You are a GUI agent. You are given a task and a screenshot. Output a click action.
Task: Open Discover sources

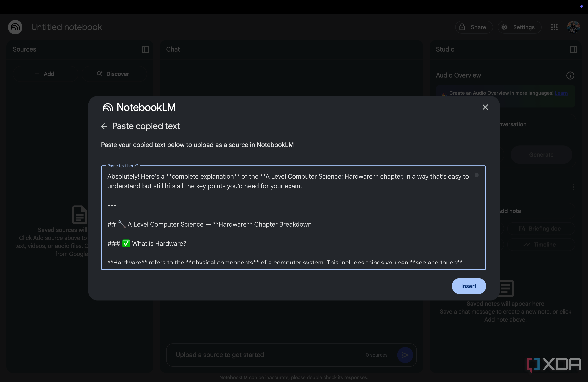click(114, 74)
